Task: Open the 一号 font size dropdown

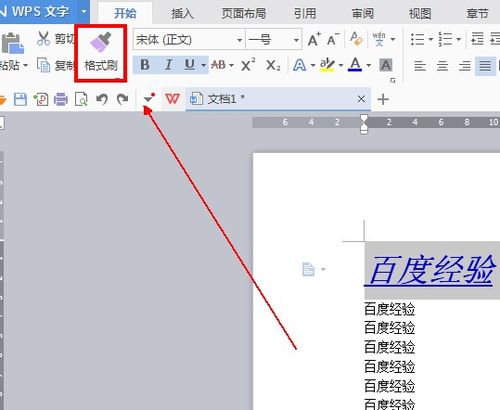Action: tap(296, 40)
